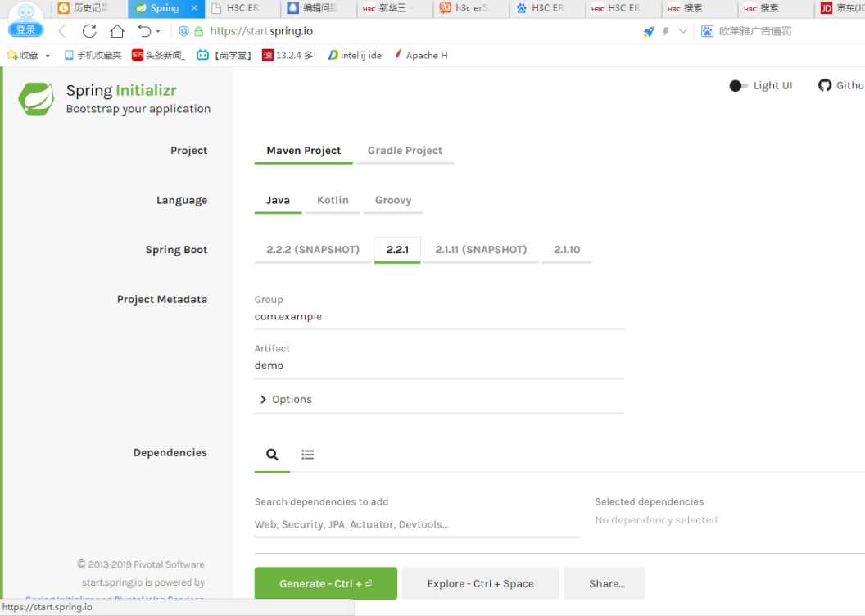
Task: Click 'Bootstrap your application' tagline
Action: (x=138, y=109)
